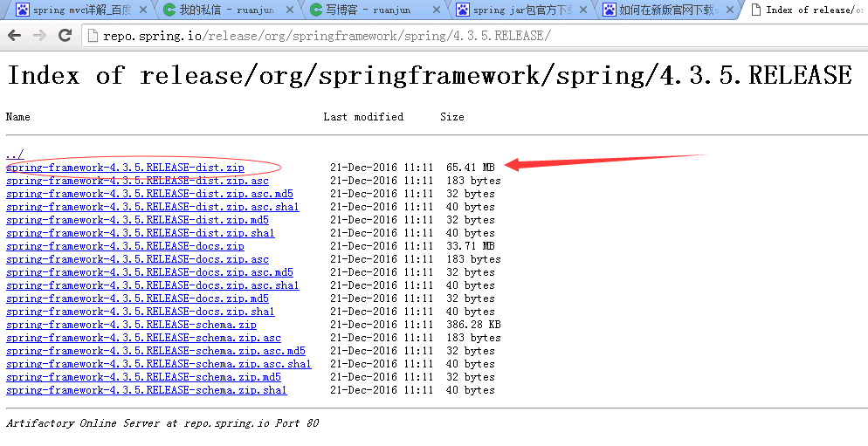Image resolution: width=868 pixels, height=446 pixels.
Task: Download spring-framework-4.3.5.RELEASE-dist.zip
Action: click(x=125, y=168)
